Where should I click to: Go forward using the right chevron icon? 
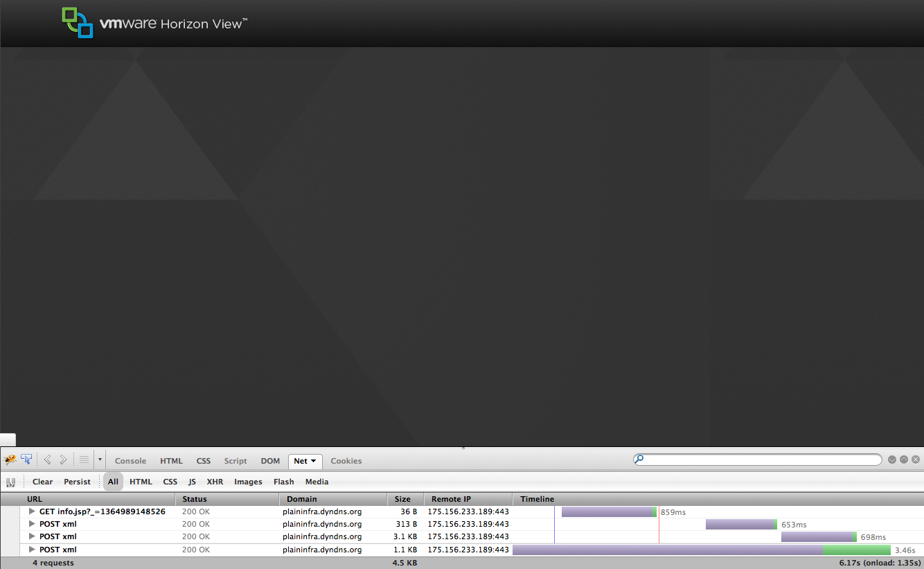coord(63,459)
